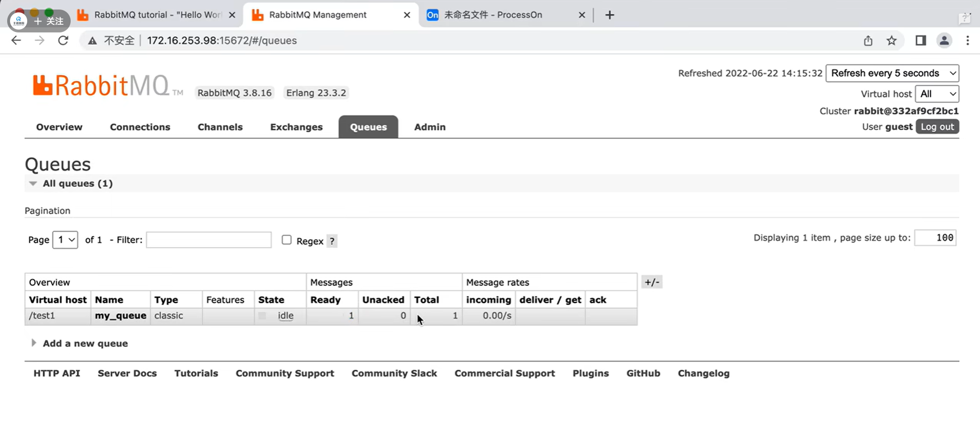980x444 pixels.
Task: Click the not-secure warning icon
Action: tap(93, 41)
